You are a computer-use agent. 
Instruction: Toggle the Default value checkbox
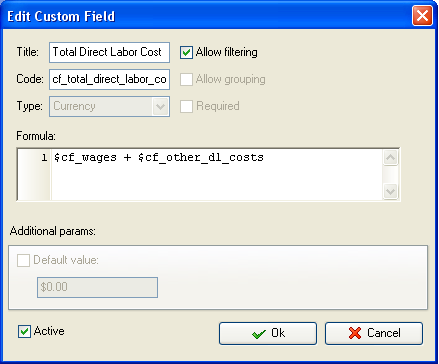click(x=23, y=260)
